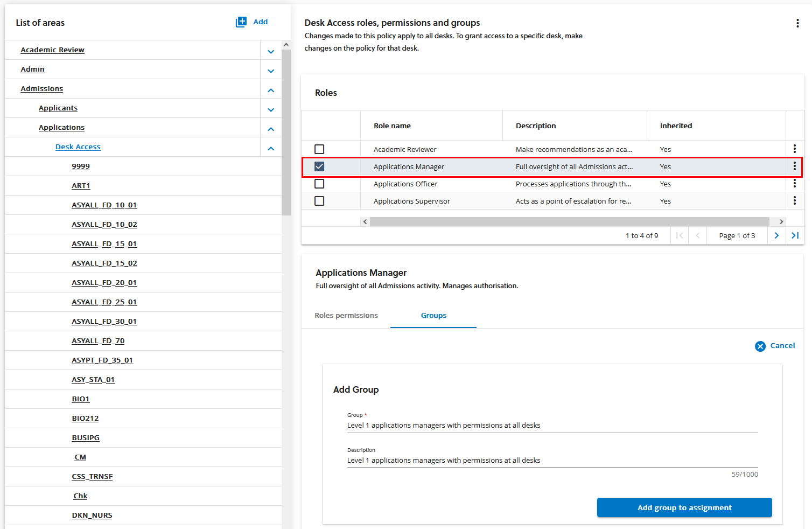Open Applications Supervisor row options menu
The height and width of the screenshot is (529, 812).
click(x=794, y=201)
